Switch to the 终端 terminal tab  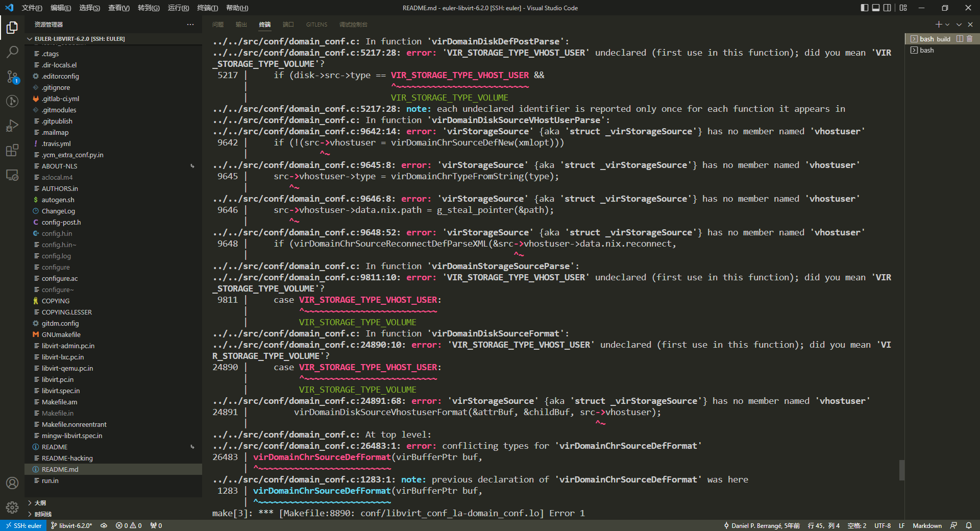point(265,25)
